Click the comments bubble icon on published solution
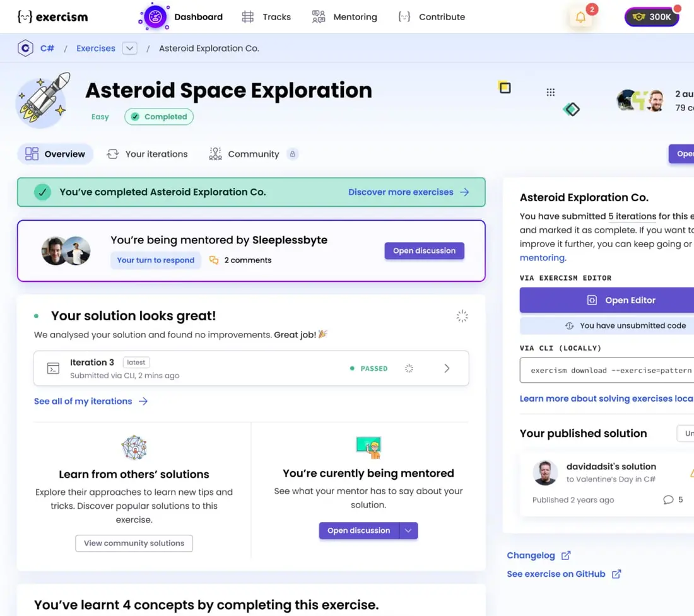 pyautogui.click(x=668, y=500)
